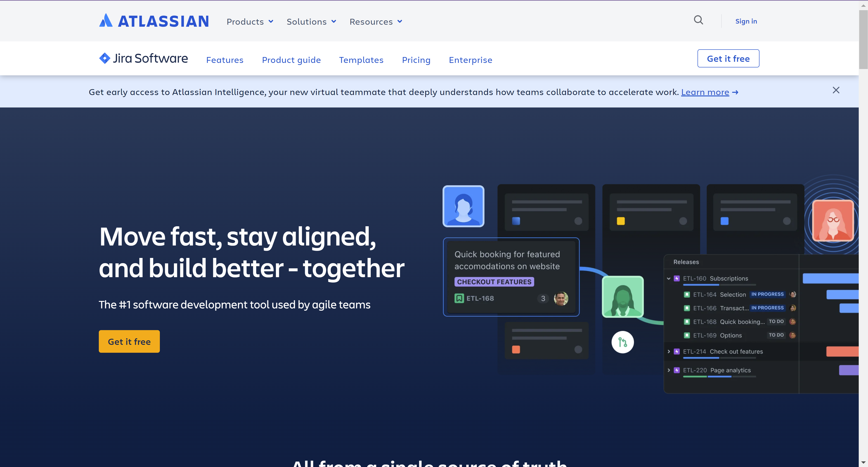Click the ETL-169 story bookmark icon
Screen dimensions: 868x467
pyautogui.click(x=687, y=335)
